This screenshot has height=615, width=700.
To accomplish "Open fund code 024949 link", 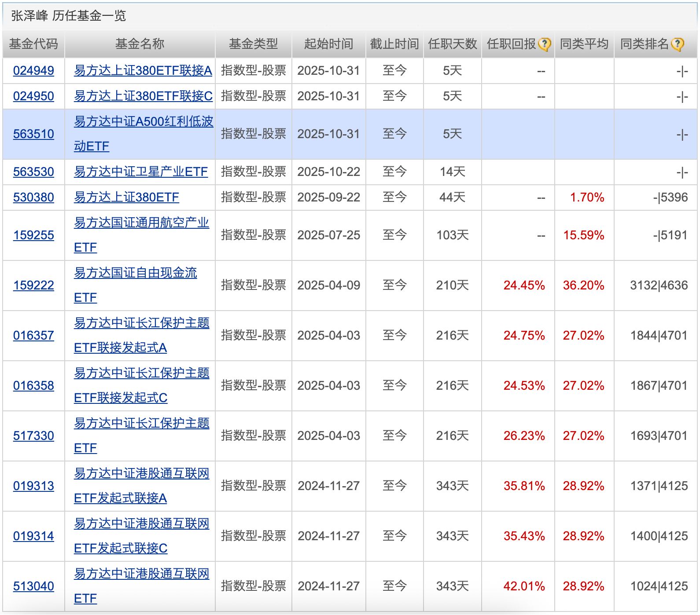I will point(33,70).
